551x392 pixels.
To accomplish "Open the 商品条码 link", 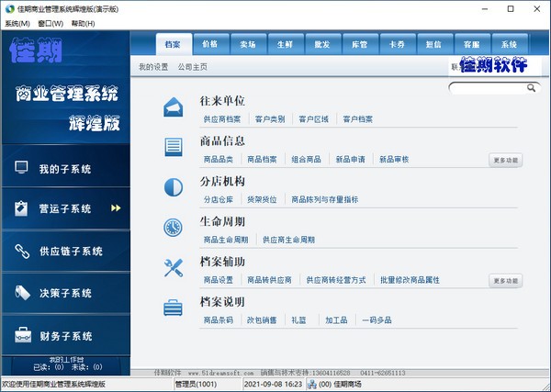I will coord(218,320).
